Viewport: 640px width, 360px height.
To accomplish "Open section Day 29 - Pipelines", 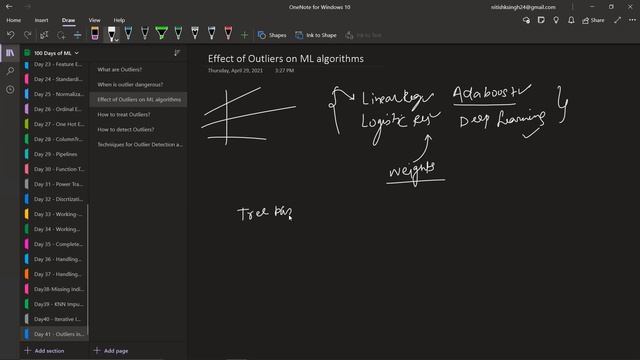I will pos(55,154).
